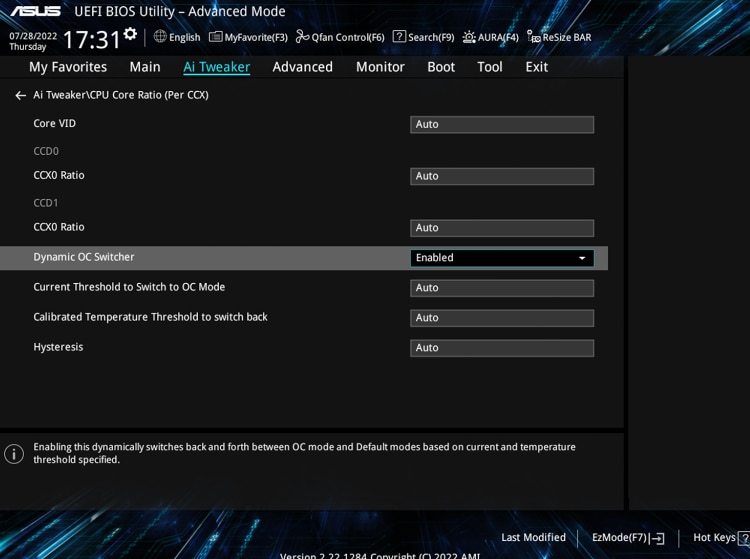Switch to the Advanced tab
The image size is (750, 559).
coord(302,67)
